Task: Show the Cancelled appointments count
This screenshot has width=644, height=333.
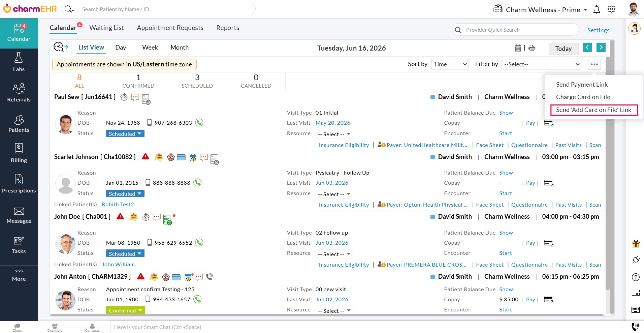Action: (x=256, y=81)
